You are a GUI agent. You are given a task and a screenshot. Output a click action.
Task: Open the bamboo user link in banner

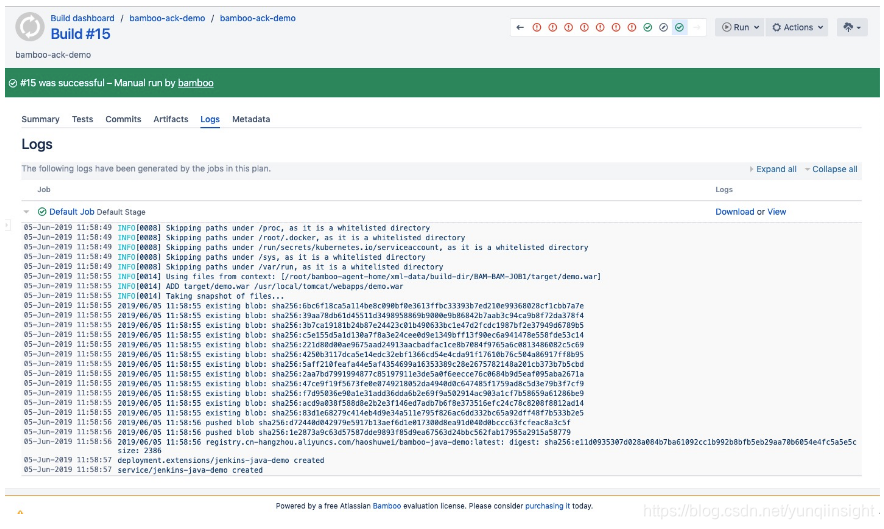(x=196, y=83)
